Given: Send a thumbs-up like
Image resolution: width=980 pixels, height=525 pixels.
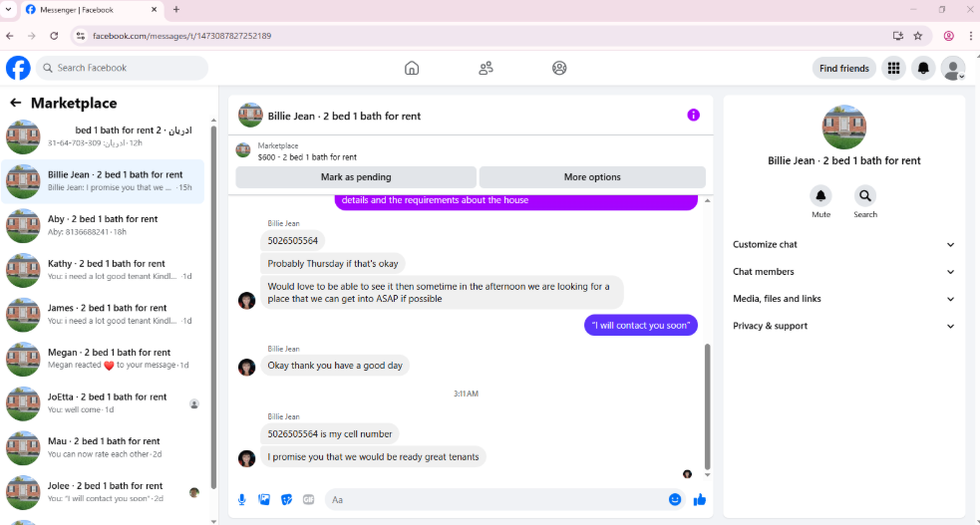Looking at the screenshot, I should tap(700, 499).
